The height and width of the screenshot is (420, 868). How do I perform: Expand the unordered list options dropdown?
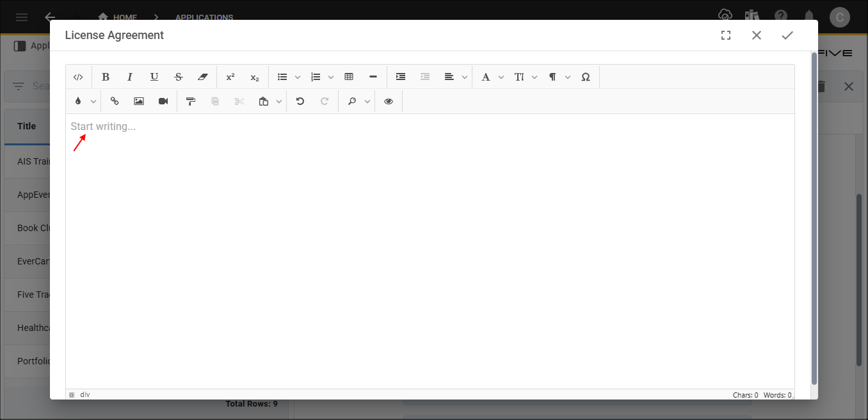coord(297,76)
